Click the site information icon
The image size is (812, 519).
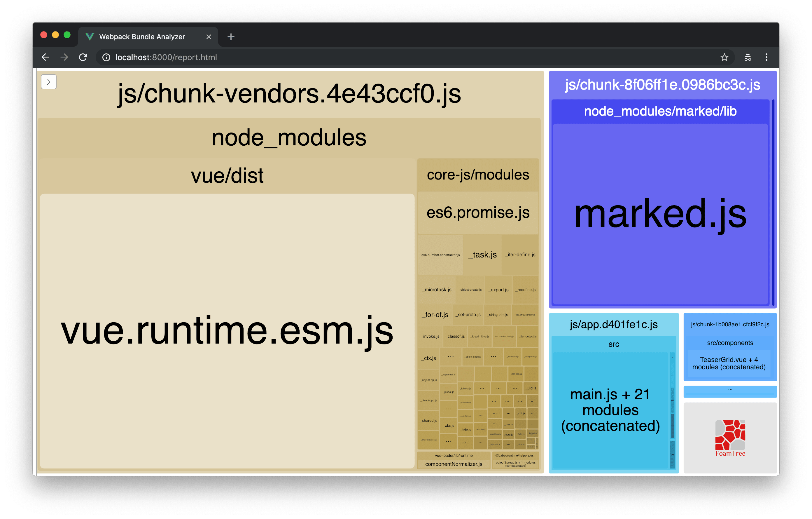click(106, 58)
